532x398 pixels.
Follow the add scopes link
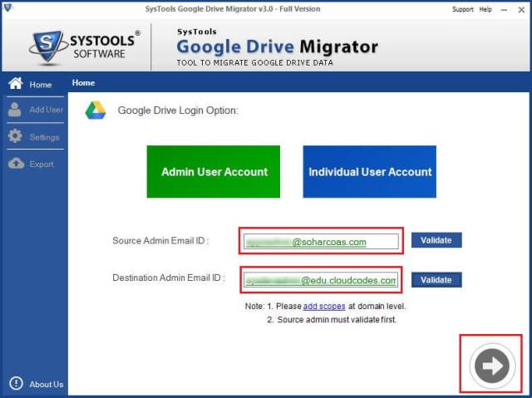click(324, 306)
